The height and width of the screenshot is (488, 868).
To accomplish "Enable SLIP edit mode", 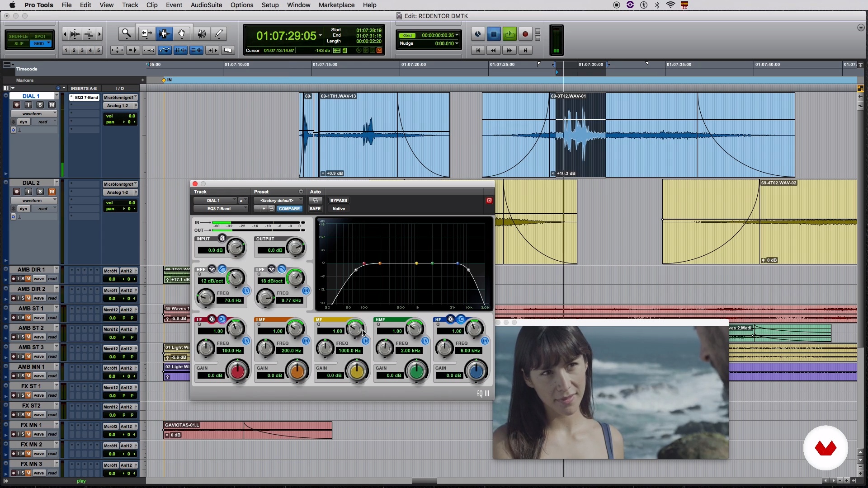I will point(19,44).
